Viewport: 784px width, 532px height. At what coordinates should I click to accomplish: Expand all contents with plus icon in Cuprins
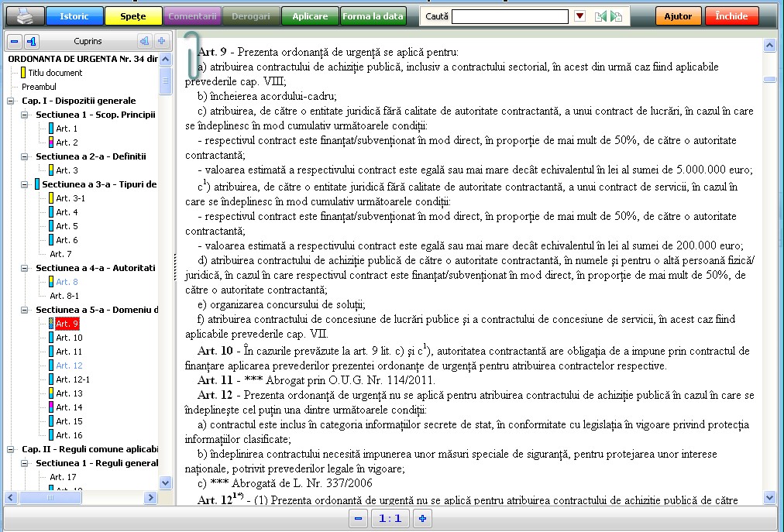(161, 41)
